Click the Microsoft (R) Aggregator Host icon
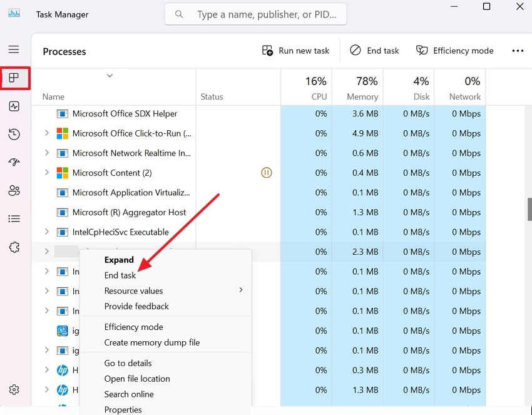Image resolution: width=532 pixels, height=415 pixels. pyautogui.click(x=63, y=213)
